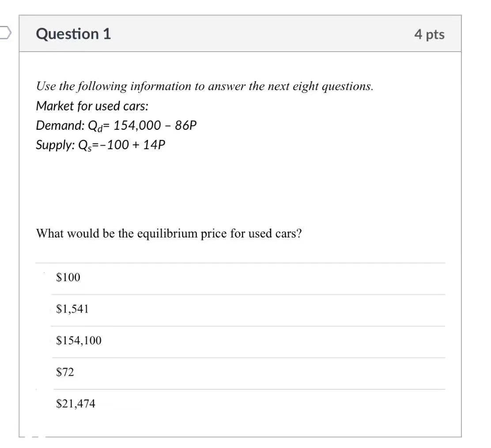Click the question body area
This screenshot has height=448, width=491.
click(243, 185)
